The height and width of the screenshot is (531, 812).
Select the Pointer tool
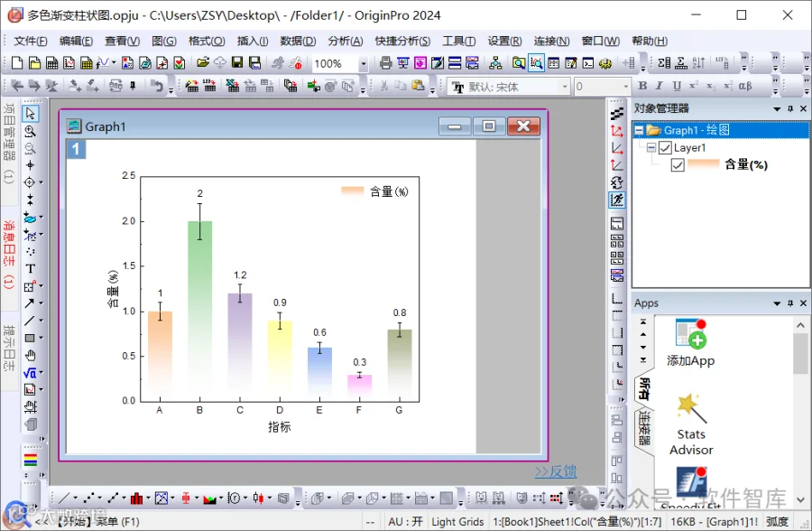30,114
